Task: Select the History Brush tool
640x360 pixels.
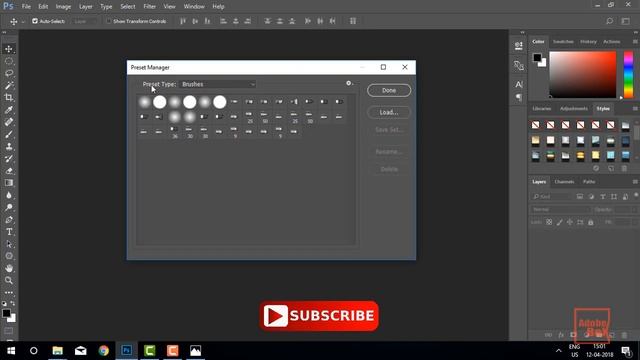Action: tap(9, 159)
